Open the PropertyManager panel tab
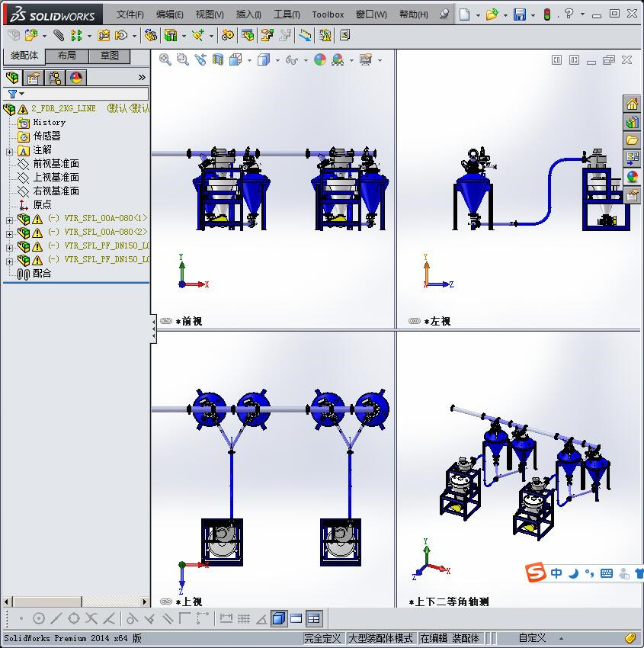The height and width of the screenshot is (648, 644). coord(33,77)
